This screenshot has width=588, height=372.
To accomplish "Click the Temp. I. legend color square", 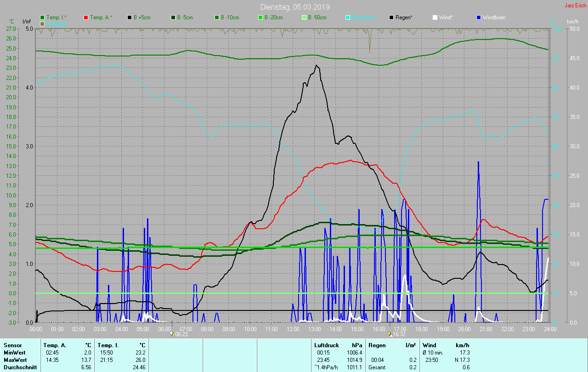I will (43, 17).
